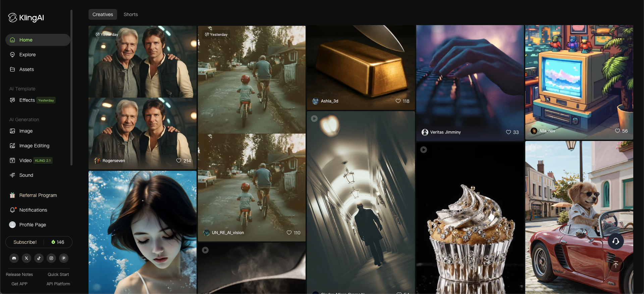The image size is (644, 294).
Task: Open Alla_nov's avatar
Action: (x=534, y=131)
